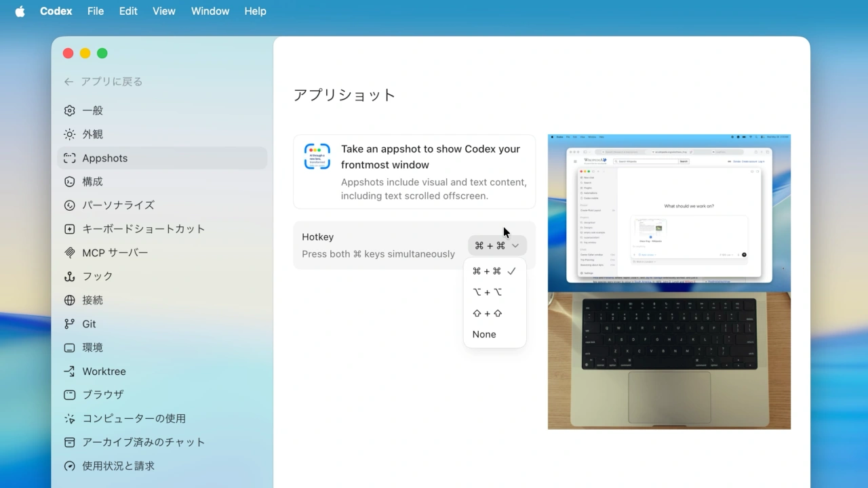Click the gauge icon beside 使用状況と請求

(x=69, y=466)
